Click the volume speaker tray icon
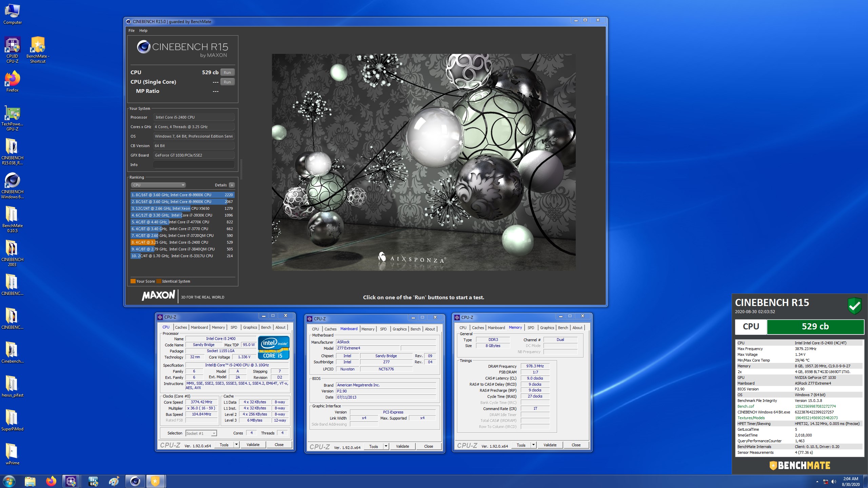 [834, 482]
